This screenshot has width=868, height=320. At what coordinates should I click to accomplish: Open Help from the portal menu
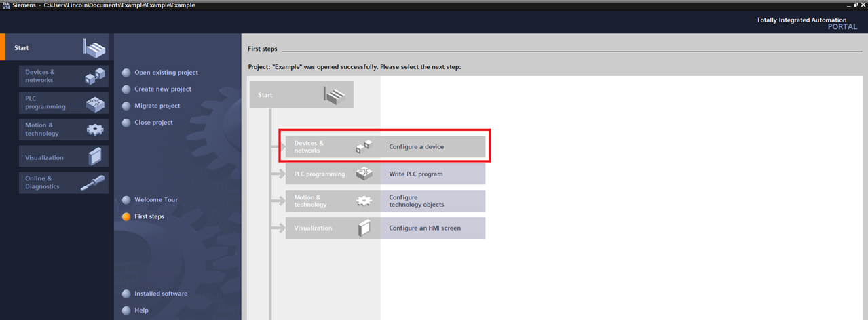141,311
